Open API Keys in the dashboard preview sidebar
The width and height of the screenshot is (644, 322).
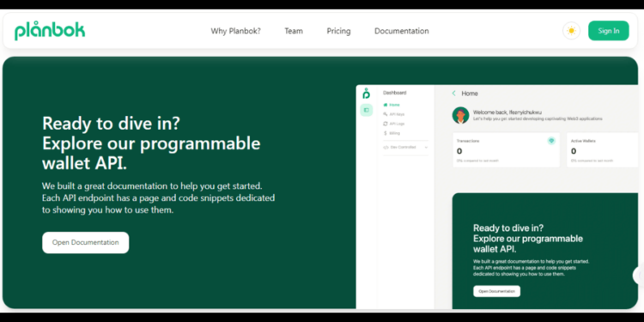click(x=394, y=114)
